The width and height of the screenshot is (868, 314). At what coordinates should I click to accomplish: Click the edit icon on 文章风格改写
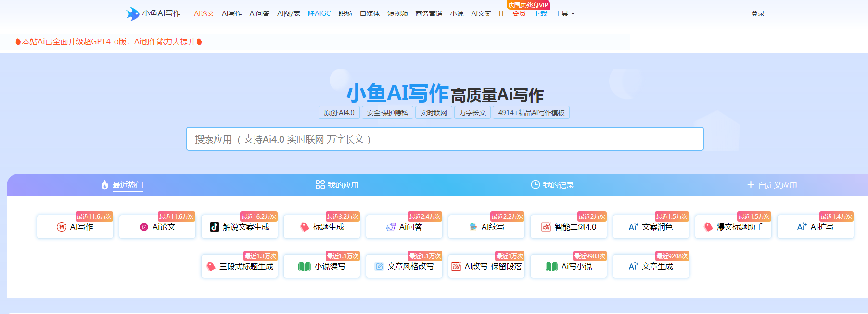coord(379,267)
